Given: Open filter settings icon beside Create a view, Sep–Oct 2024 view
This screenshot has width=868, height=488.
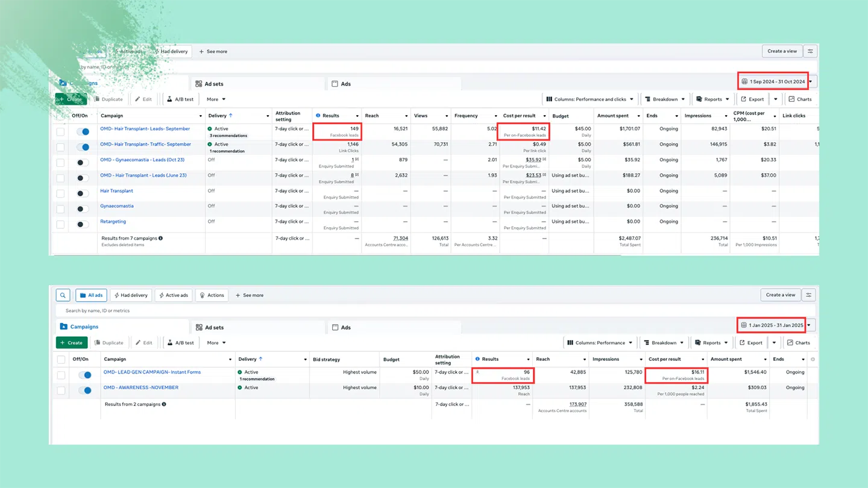Looking at the screenshot, I should pos(810,51).
